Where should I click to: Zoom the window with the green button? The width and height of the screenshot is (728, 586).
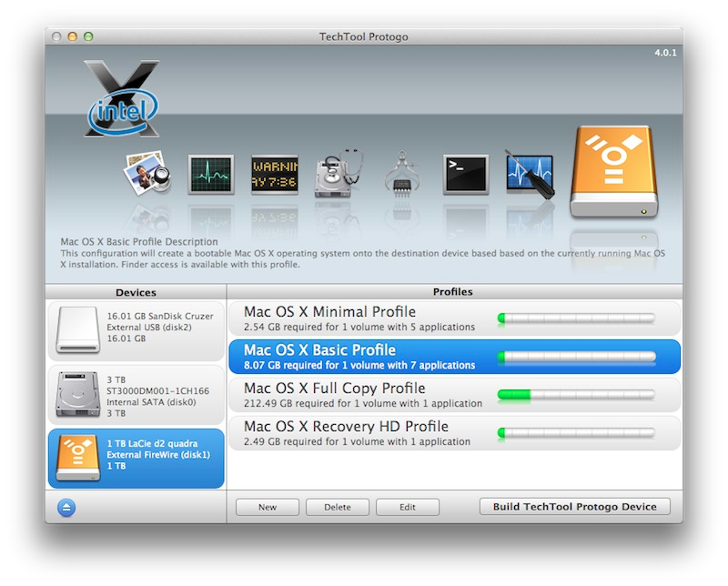coord(88,36)
